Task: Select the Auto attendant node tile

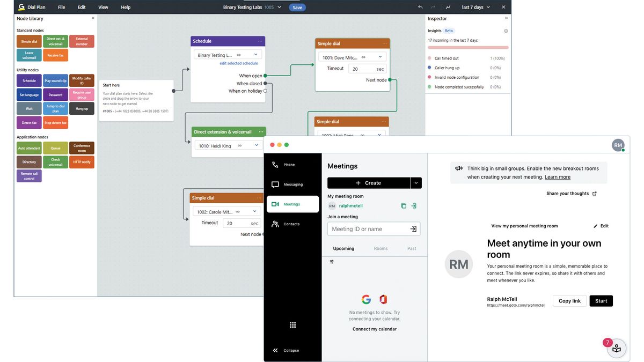Action: [29, 148]
